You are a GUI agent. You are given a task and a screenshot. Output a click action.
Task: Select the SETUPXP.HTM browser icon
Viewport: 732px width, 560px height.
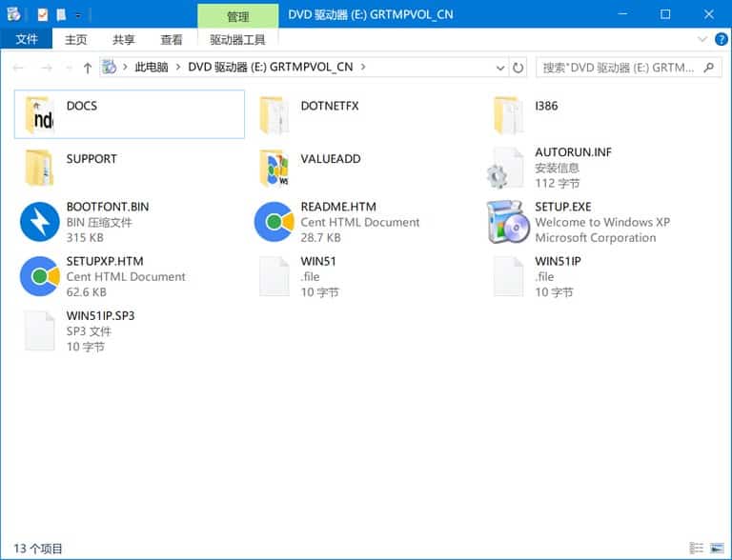(x=40, y=276)
